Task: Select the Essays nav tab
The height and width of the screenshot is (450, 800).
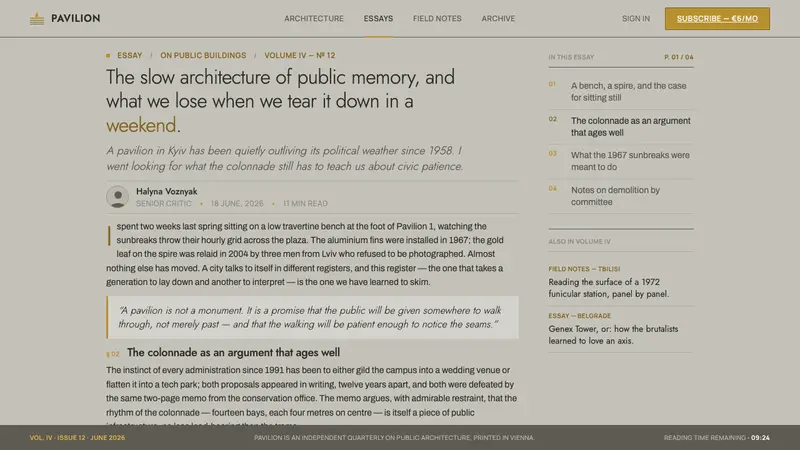Action: 378,18
